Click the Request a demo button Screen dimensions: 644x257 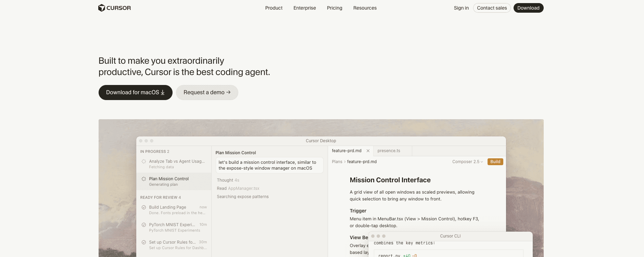pos(207,93)
